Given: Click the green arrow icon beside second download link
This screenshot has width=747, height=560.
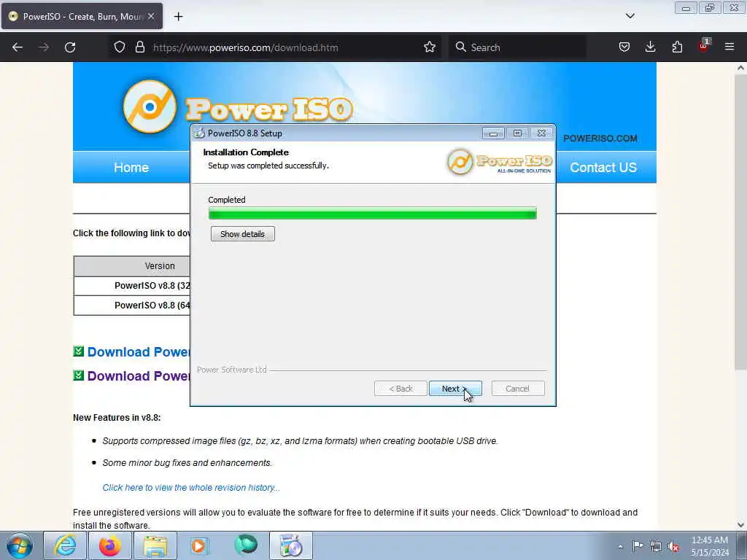Looking at the screenshot, I should 79,376.
